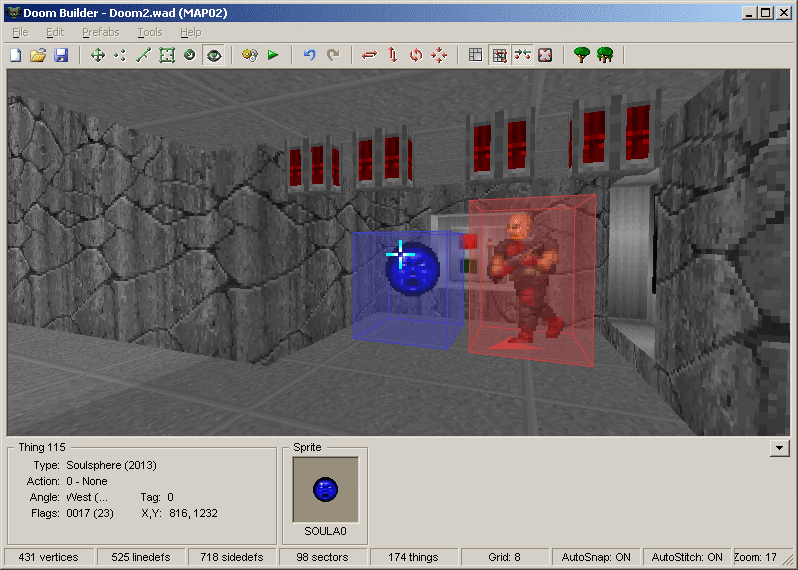This screenshot has height=570, width=798.
Task: Open the Edit menu
Action: [55, 33]
